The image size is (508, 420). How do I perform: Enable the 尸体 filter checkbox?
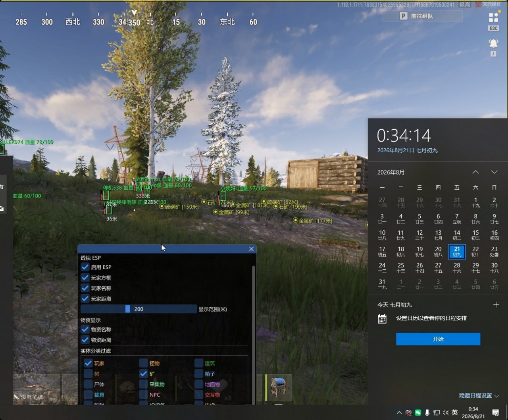point(88,384)
